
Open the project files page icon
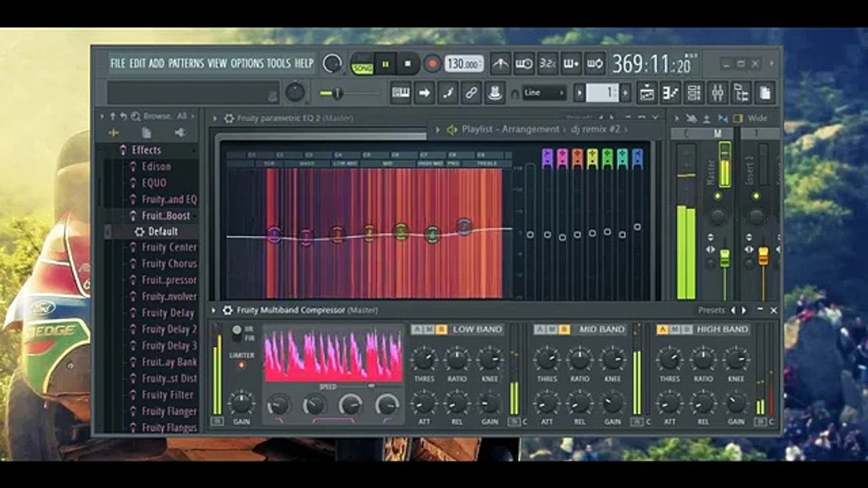pyautogui.click(x=765, y=93)
